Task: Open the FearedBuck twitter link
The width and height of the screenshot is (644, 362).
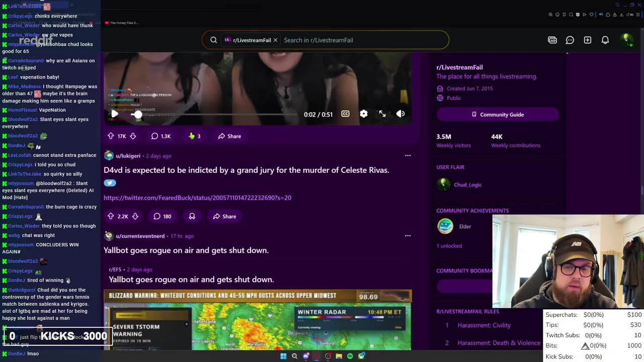Action: coord(197,198)
